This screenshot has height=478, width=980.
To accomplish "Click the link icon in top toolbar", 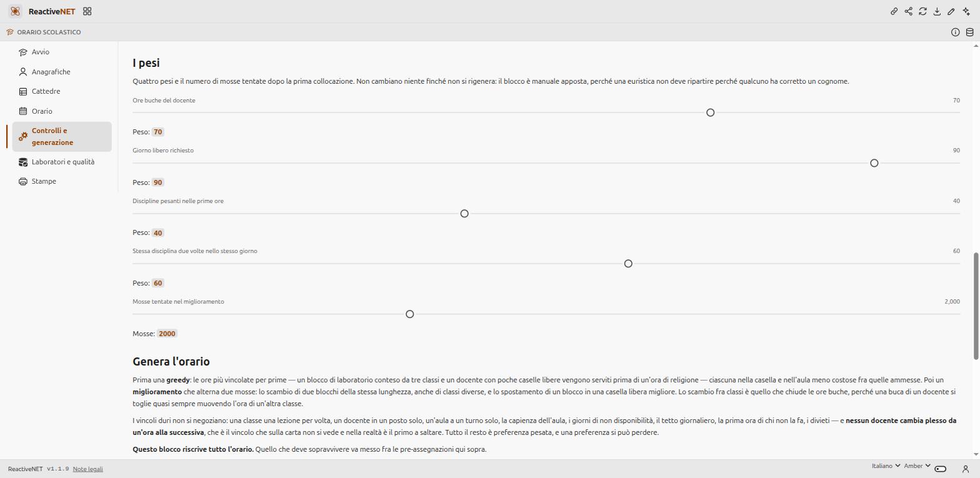I will [x=894, y=11].
